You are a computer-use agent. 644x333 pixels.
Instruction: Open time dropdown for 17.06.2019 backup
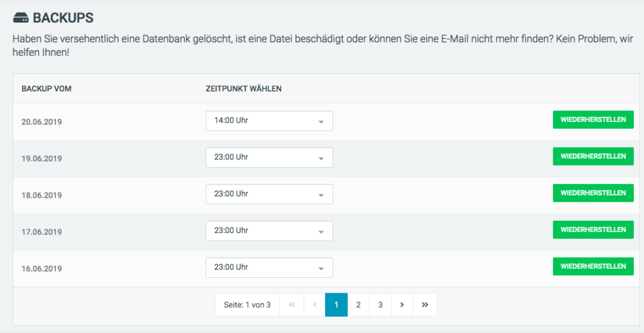[x=269, y=231]
